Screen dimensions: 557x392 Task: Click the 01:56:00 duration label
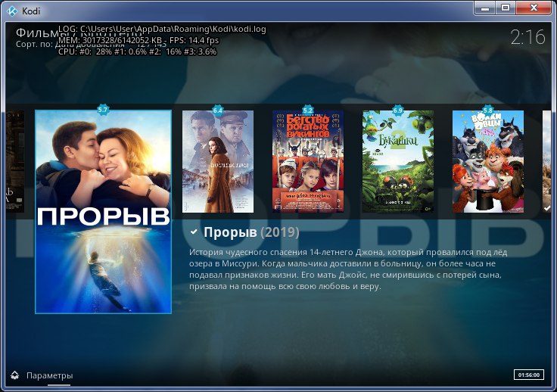(528, 375)
